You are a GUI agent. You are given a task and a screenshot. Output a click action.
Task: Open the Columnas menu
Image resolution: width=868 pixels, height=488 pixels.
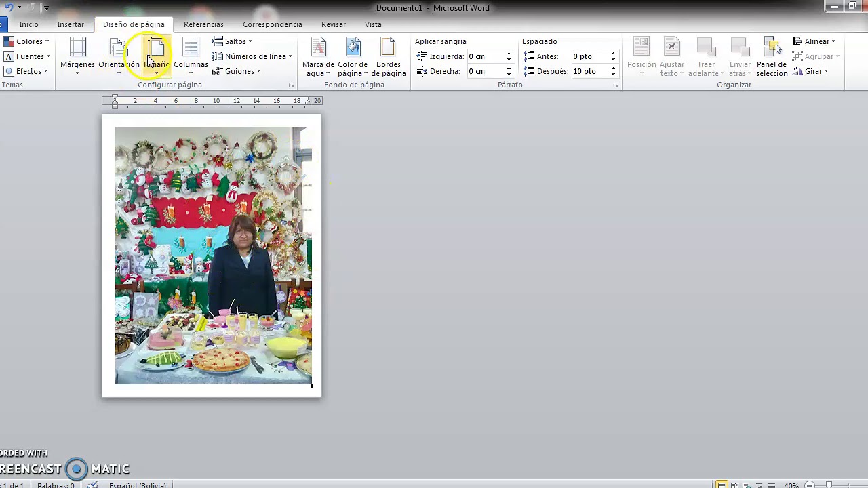[x=191, y=56]
